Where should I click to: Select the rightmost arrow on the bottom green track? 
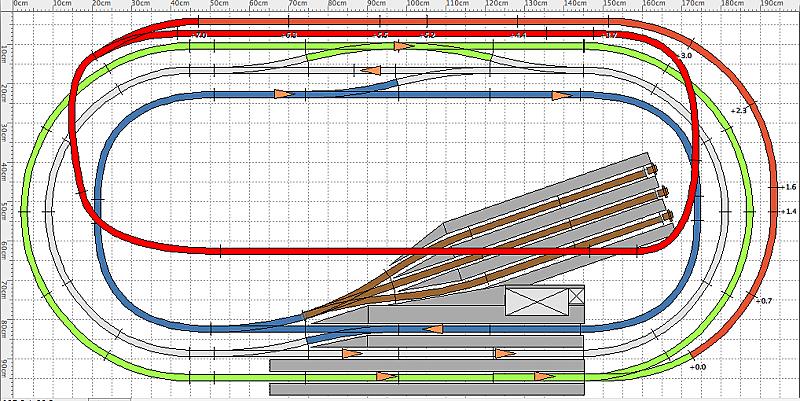tap(543, 377)
